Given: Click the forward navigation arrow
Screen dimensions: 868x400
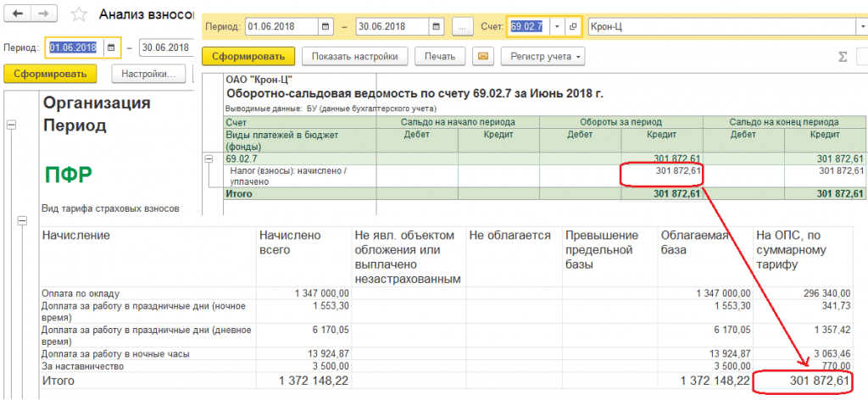Looking at the screenshot, I should click(x=44, y=14).
